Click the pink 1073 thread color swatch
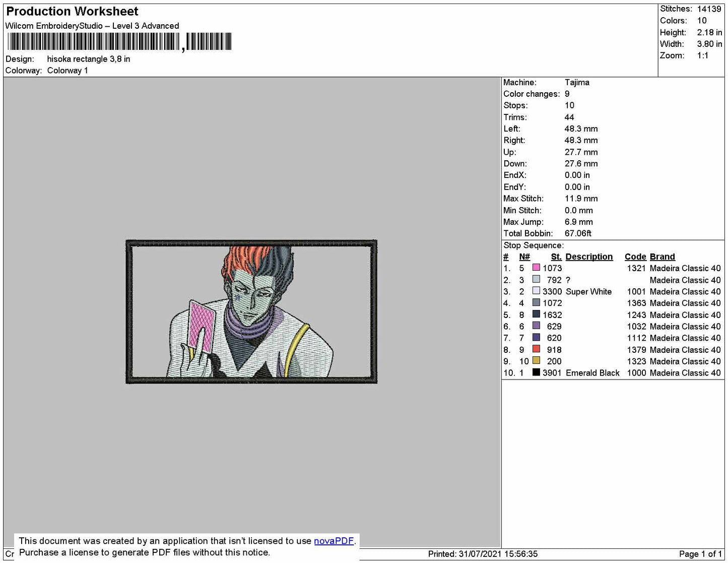This screenshot has width=728, height=563. (x=536, y=268)
